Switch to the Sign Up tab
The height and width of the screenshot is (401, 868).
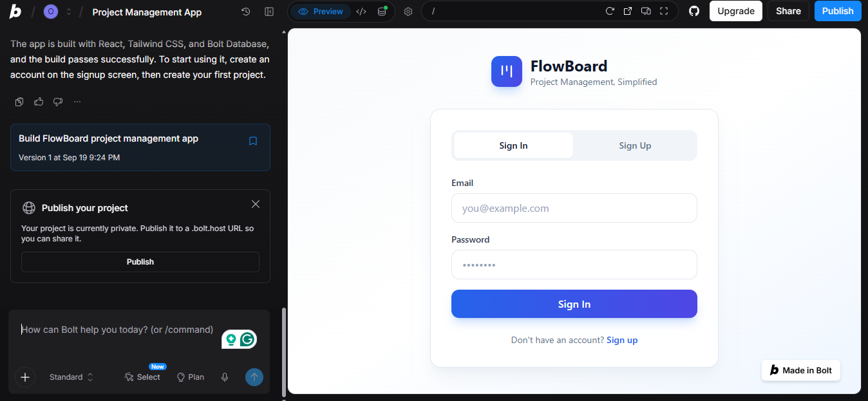tap(635, 145)
